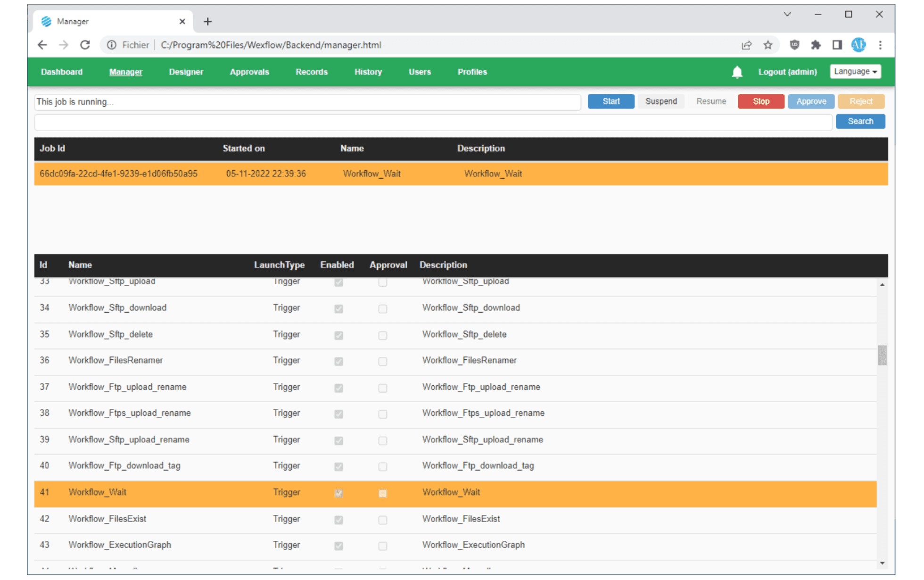Click Logout (admin) link
The width and height of the screenshot is (924, 580).
787,72
